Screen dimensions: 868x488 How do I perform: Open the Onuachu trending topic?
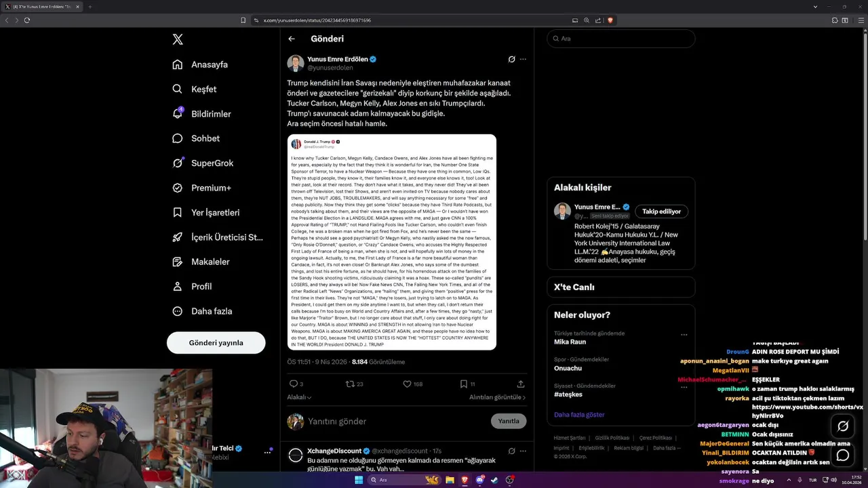568,368
